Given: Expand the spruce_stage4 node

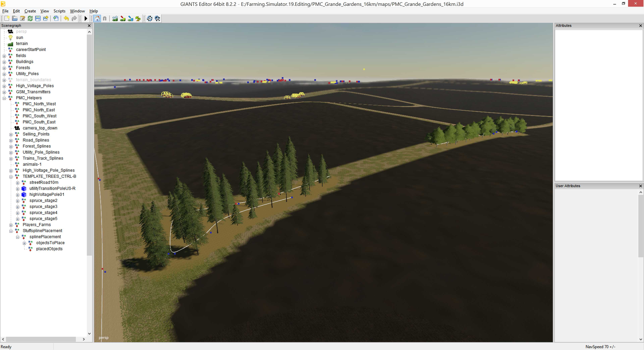Looking at the screenshot, I should [18, 213].
